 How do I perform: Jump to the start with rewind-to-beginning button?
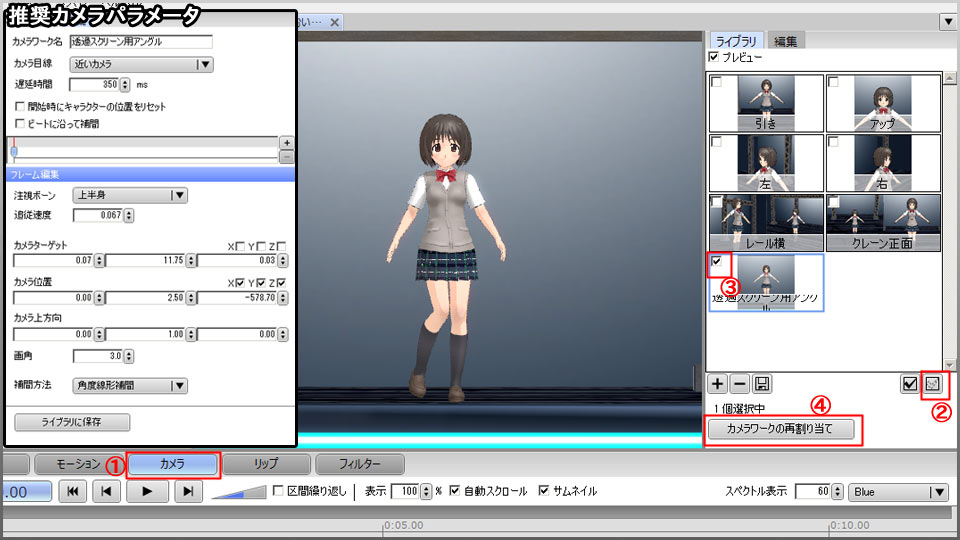coord(72,491)
